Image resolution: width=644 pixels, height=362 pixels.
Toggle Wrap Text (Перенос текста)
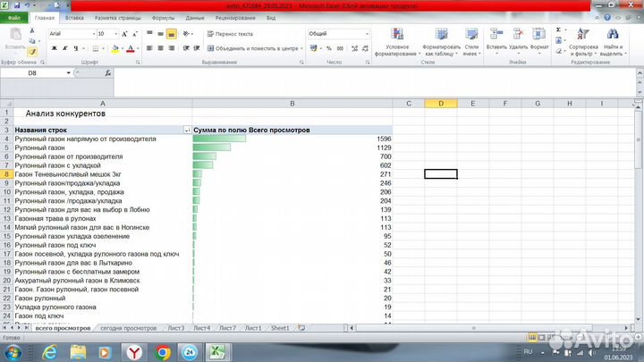(x=229, y=33)
